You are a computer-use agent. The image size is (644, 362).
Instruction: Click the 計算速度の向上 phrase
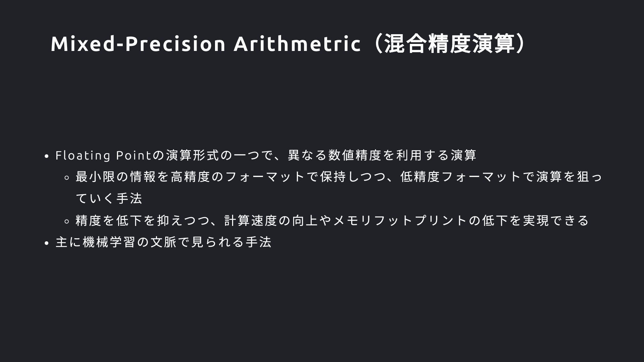271,220
